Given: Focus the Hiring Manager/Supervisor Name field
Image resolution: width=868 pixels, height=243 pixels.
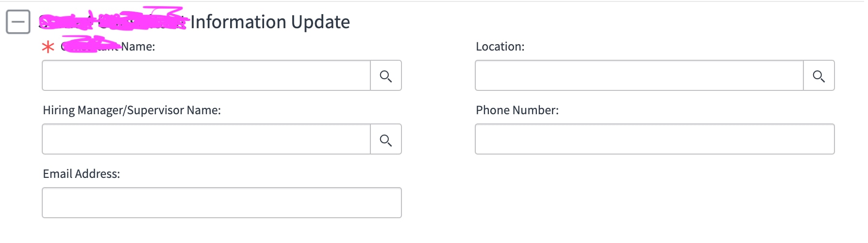Looking at the screenshot, I should 206,139.
